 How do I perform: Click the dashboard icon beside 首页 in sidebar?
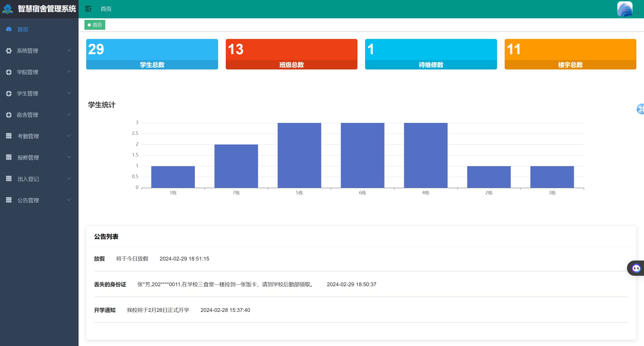(9, 29)
